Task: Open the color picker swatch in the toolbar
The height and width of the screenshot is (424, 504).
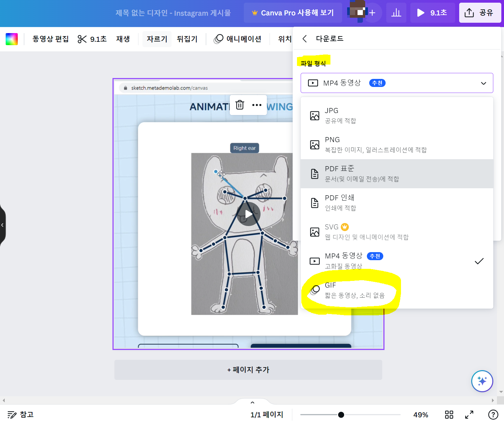Action: [x=11, y=39]
